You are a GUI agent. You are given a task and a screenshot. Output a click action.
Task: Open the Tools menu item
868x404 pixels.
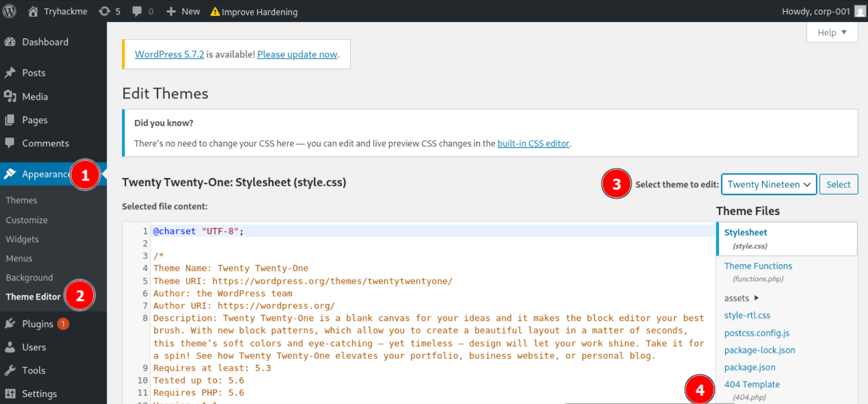(x=33, y=370)
